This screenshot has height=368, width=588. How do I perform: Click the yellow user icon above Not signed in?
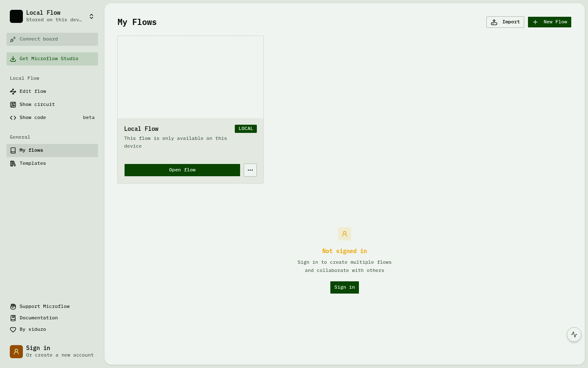pos(345,234)
